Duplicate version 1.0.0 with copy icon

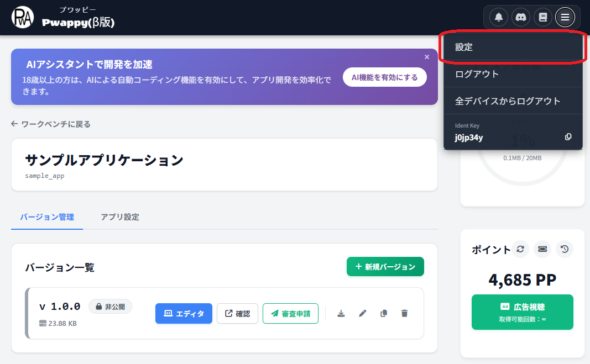coord(383,313)
